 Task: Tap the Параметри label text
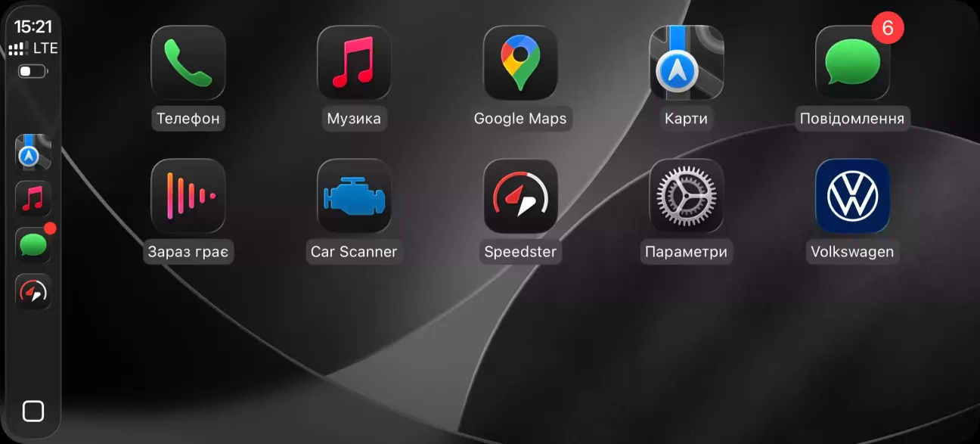[686, 252]
